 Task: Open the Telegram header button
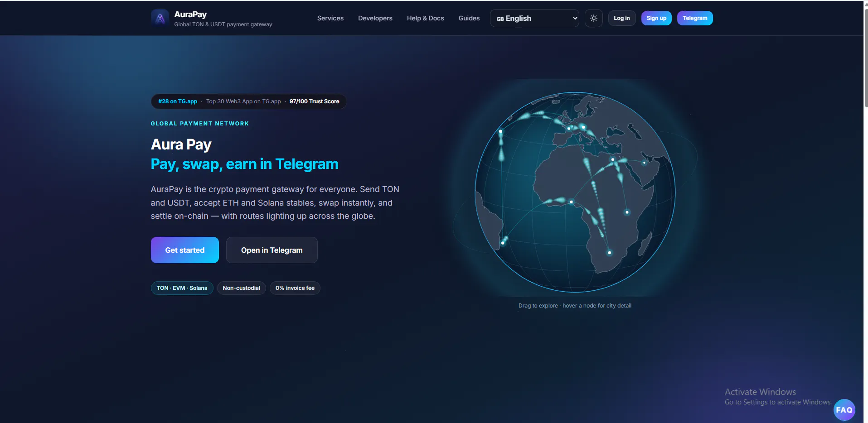click(x=695, y=18)
